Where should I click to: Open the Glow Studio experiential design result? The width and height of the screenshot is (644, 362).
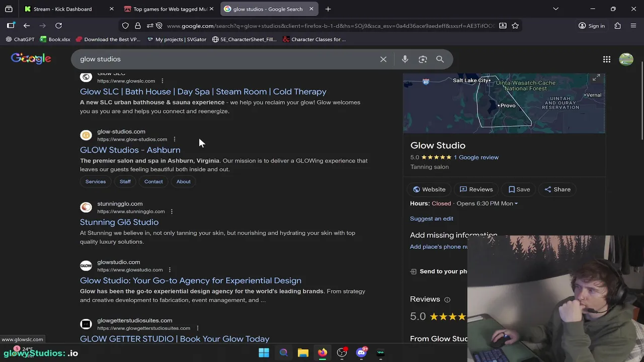point(191,281)
